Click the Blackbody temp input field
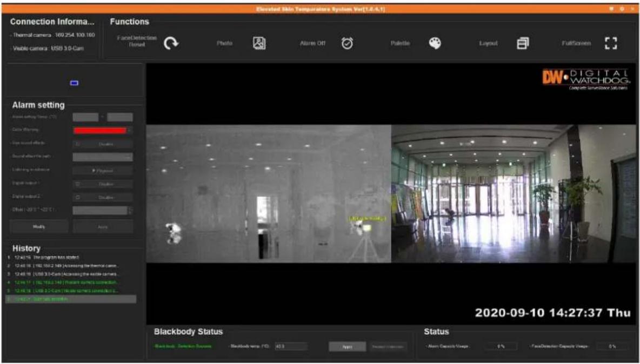640x364 pixels. click(291, 347)
